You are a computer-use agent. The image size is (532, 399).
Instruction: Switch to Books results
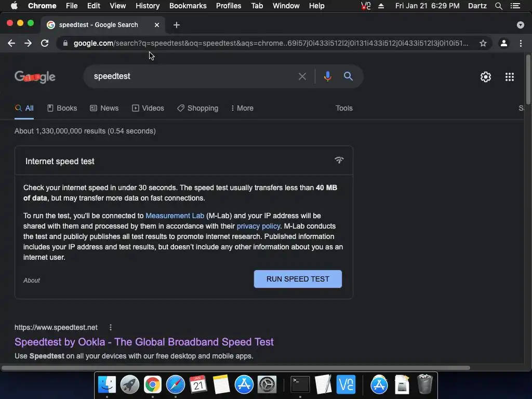(62, 108)
